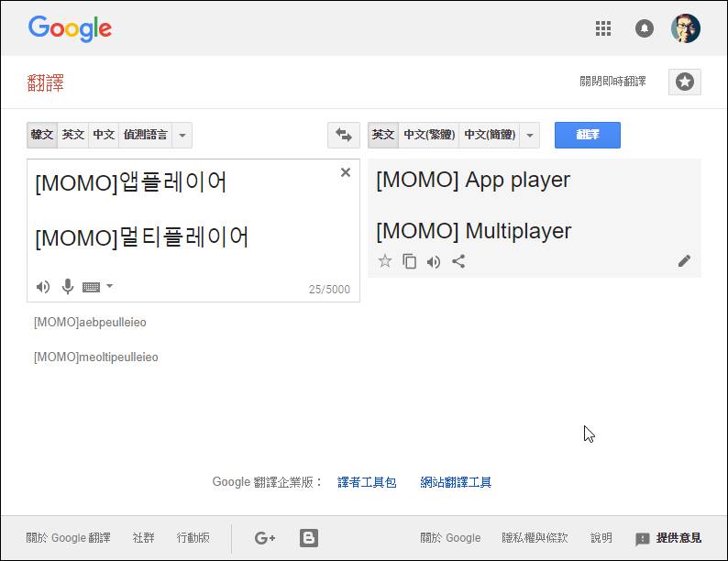
Task: Click translated text [MOMO] Multiplayer
Action: click(x=473, y=232)
